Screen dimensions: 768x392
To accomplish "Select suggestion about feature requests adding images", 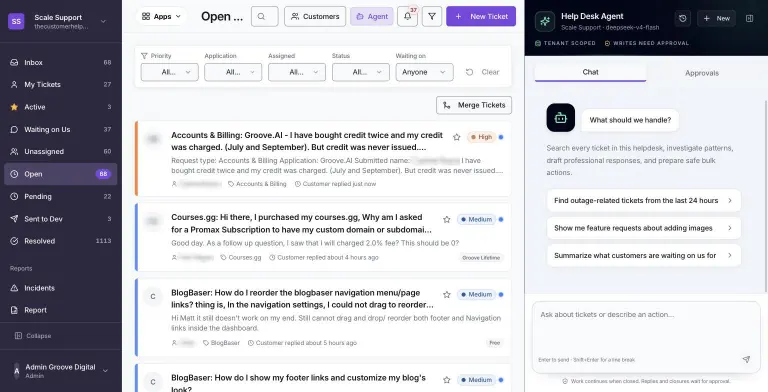I will [x=644, y=228].
